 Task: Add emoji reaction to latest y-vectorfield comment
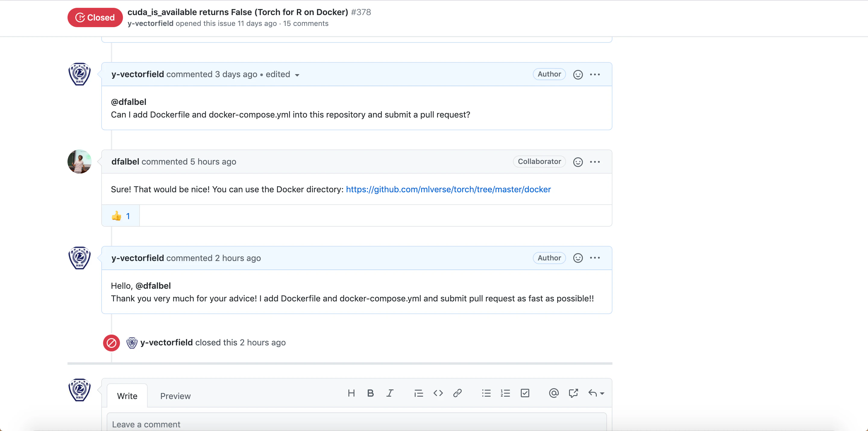pos(578,258)
